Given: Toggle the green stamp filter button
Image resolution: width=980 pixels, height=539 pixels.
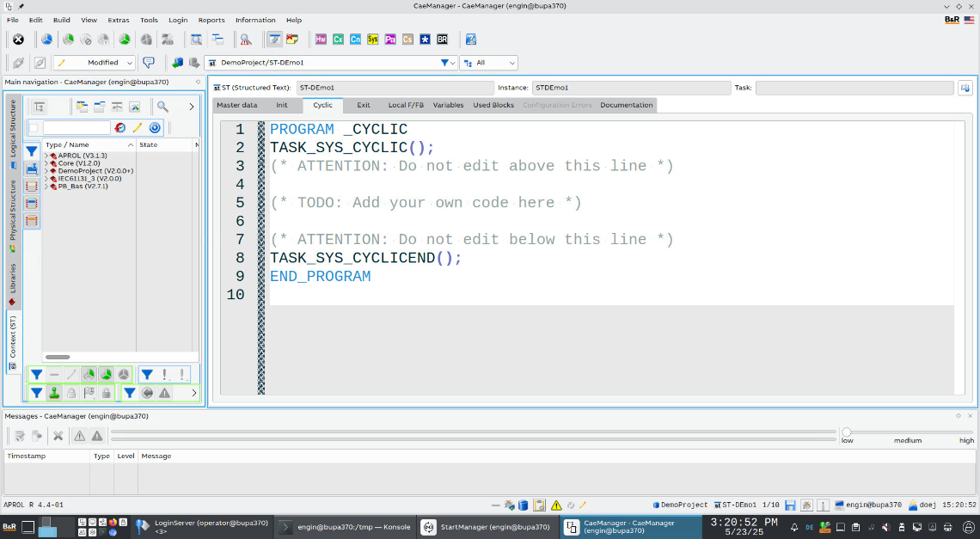Looking at the screenshot, I should tap(54, 393).
